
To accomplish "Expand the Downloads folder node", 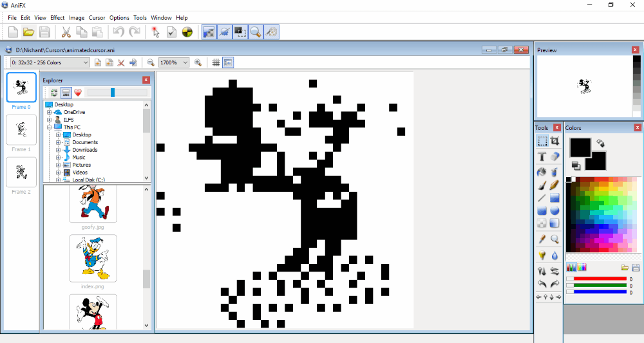I will [x=59, y=150].
